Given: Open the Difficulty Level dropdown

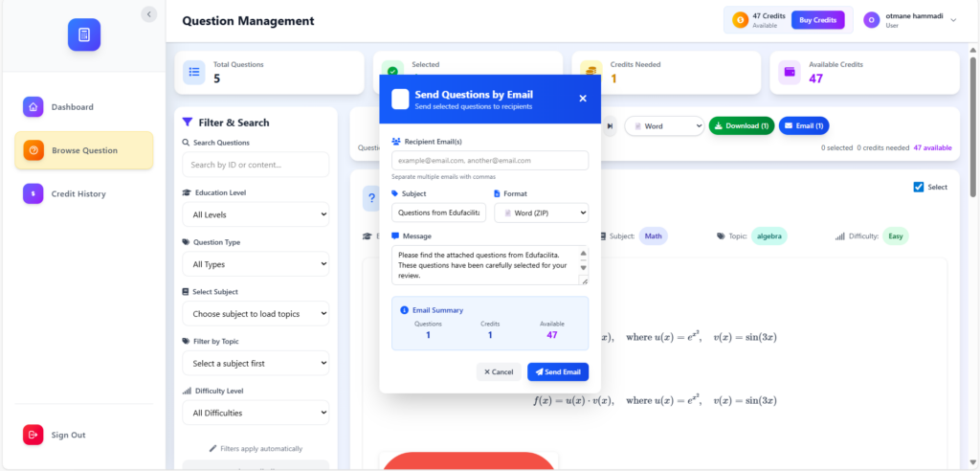Looking at the screenshot, I should coord(256,413).
